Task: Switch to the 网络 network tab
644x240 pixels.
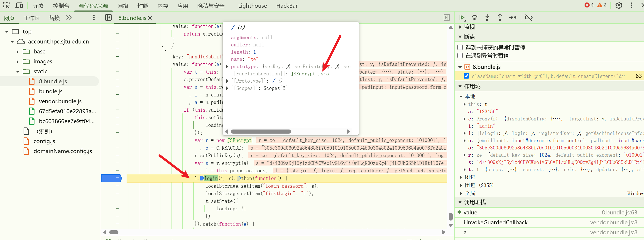Action: coord(123,6)
